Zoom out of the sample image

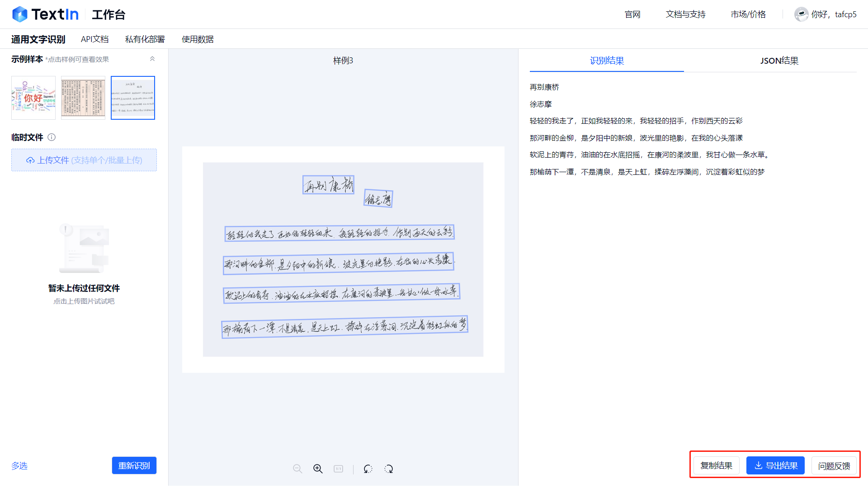tap(297, 469)
